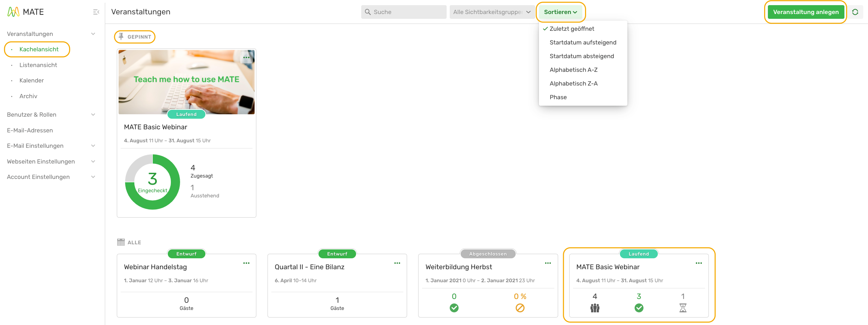Screen dimensions: 868x325
Task: Open three-dot menu of Weiterbildung Herbst
Action: [548, 263]
